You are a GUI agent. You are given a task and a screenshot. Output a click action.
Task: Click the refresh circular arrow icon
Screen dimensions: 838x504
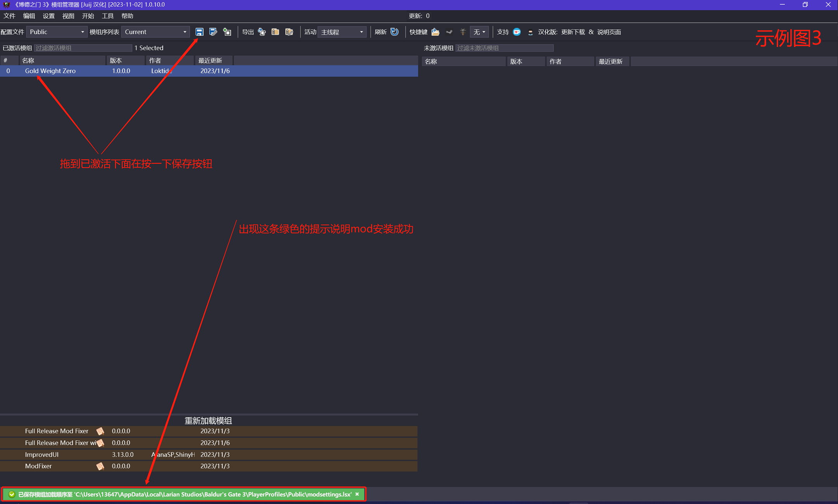click(395, 32)
